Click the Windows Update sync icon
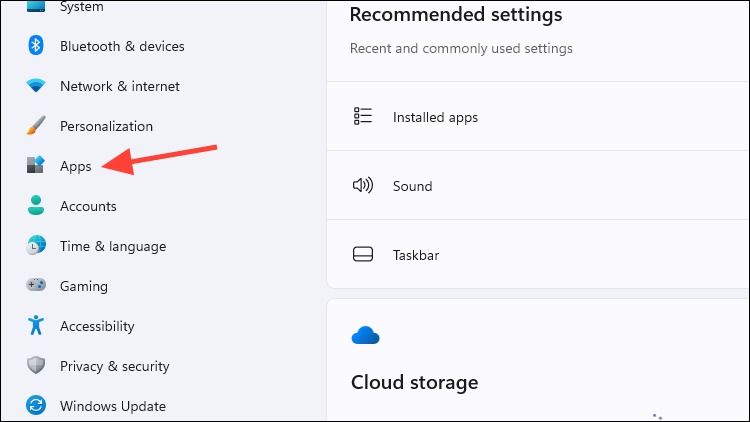Viewport: 750px width, 422px height. click(x=36, y=405)
